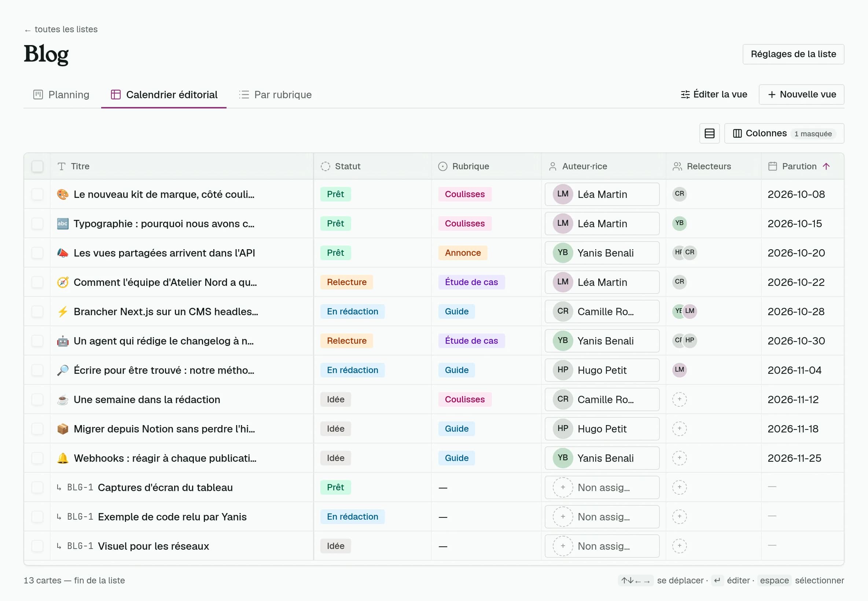The width and height of the screenshot is (868, 601).
Task: Switch to the Planning tab
Action: pyautogui.click(x=61, y=95)
